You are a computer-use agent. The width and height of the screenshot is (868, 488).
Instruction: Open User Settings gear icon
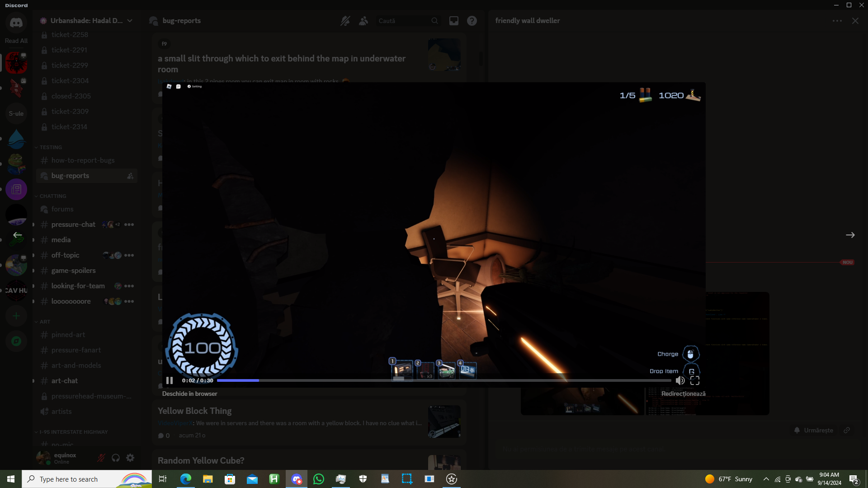pyautogui.click(x=130, y=458)
